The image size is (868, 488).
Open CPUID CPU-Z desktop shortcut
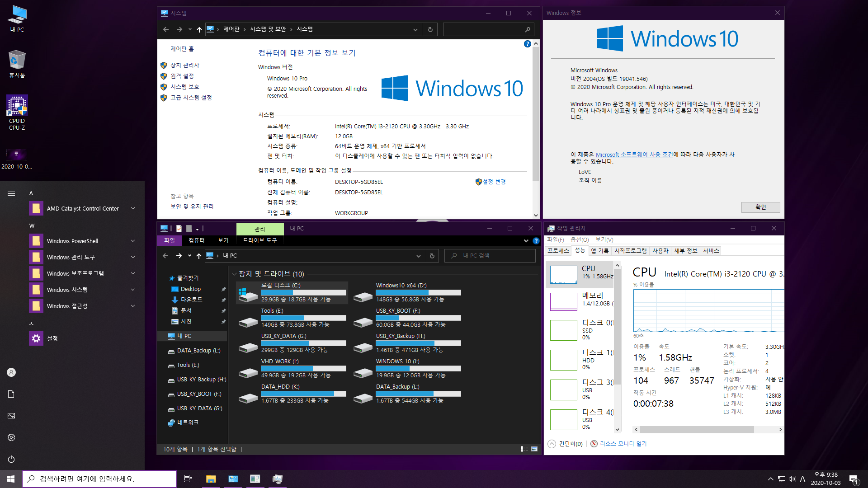[17, 107]
